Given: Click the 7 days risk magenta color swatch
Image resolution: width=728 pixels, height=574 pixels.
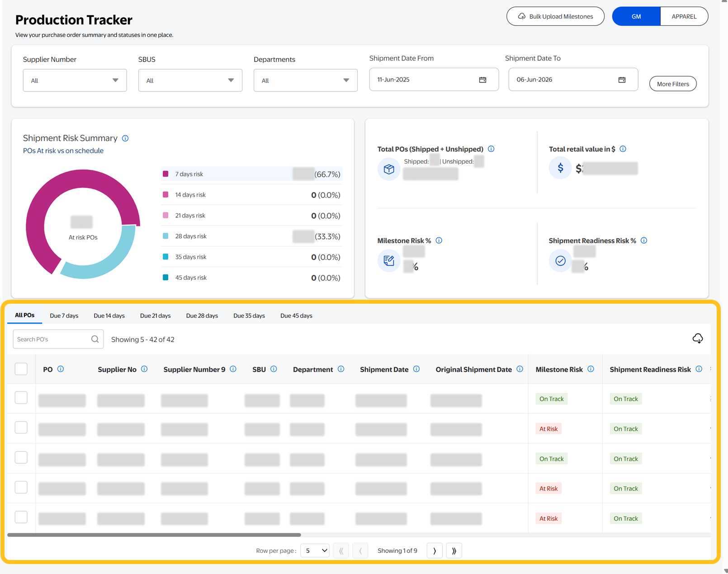Looking at the screenshot, I should pos(165,174).
